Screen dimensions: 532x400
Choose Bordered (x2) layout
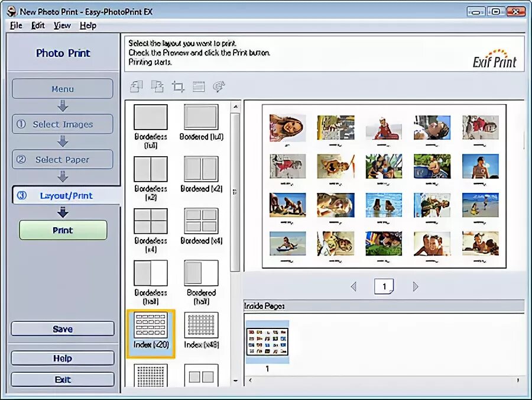201,175
